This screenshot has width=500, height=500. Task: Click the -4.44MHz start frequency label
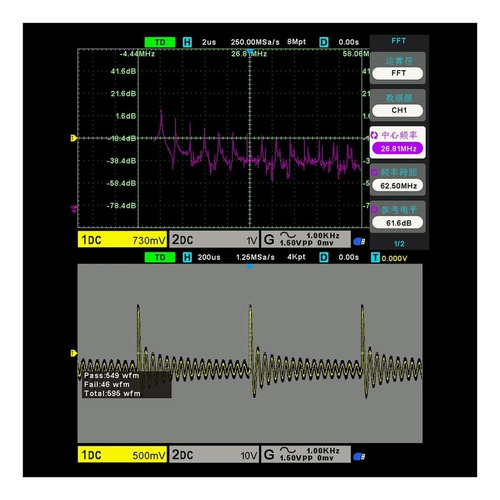(137, 54)
